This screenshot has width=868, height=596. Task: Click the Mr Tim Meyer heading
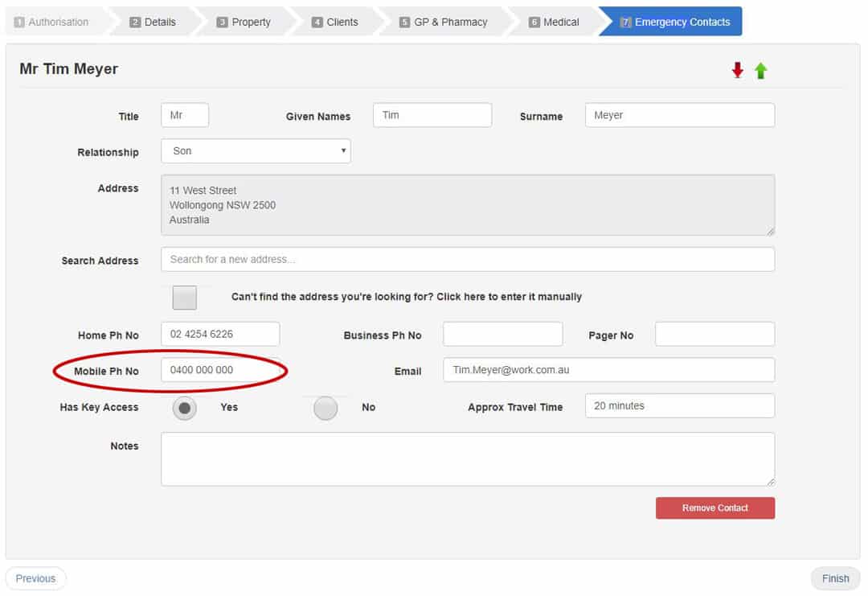[x=68, y=68]
